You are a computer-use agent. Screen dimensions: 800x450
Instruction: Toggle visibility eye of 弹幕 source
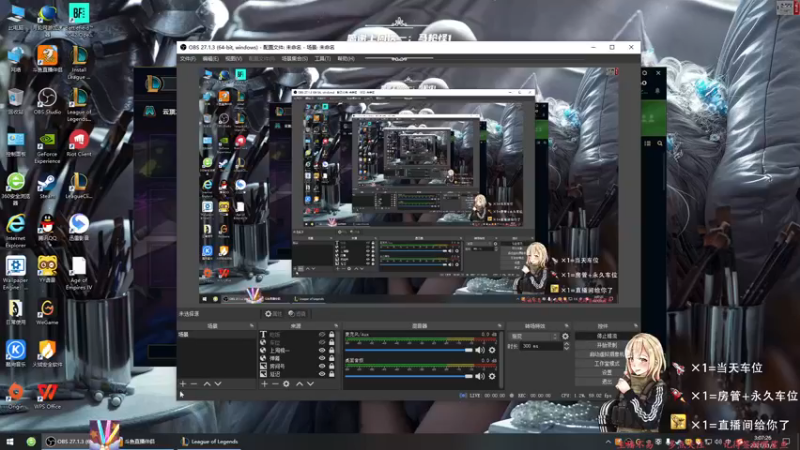click(322, 358)
